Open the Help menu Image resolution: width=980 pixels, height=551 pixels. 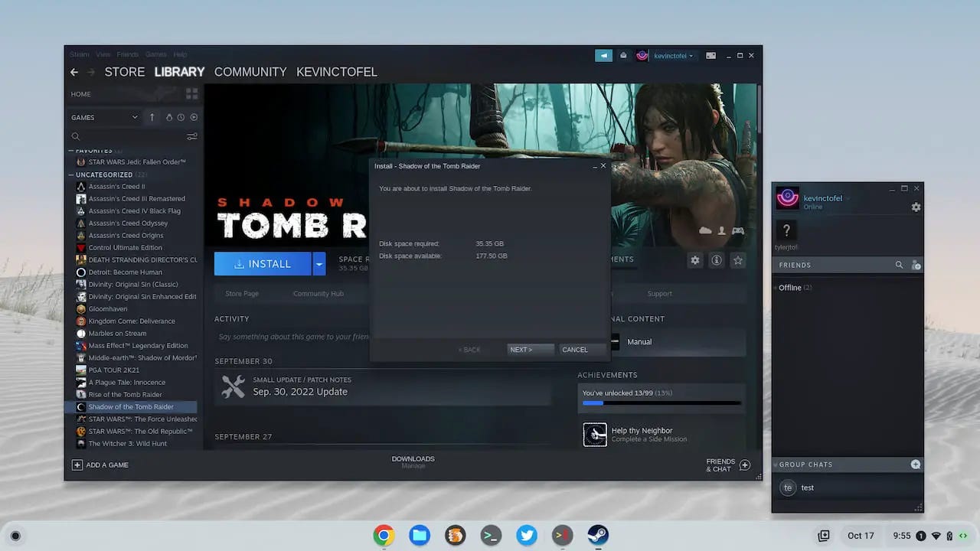coord(180,54)
